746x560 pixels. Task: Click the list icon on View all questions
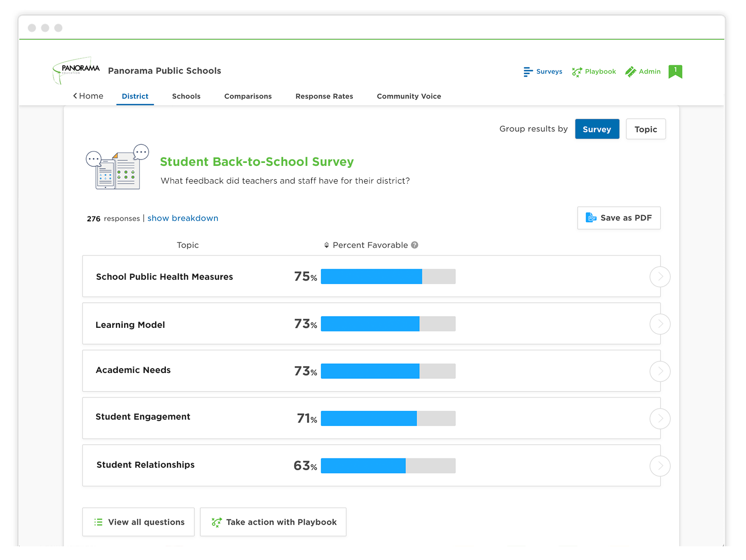[98, 522]
